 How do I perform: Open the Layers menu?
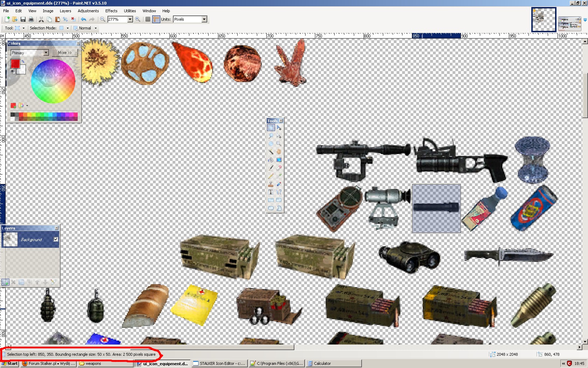(65, 11)
